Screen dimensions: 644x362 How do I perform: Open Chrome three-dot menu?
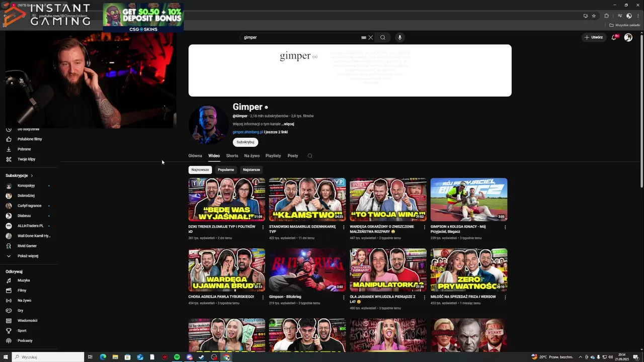(637, 16)
